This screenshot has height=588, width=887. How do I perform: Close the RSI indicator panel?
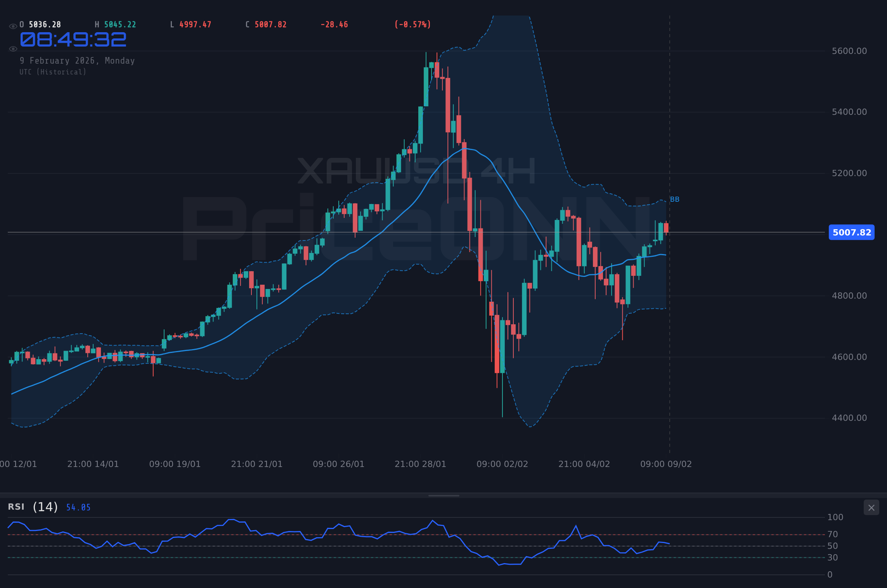tap(871, 508)
